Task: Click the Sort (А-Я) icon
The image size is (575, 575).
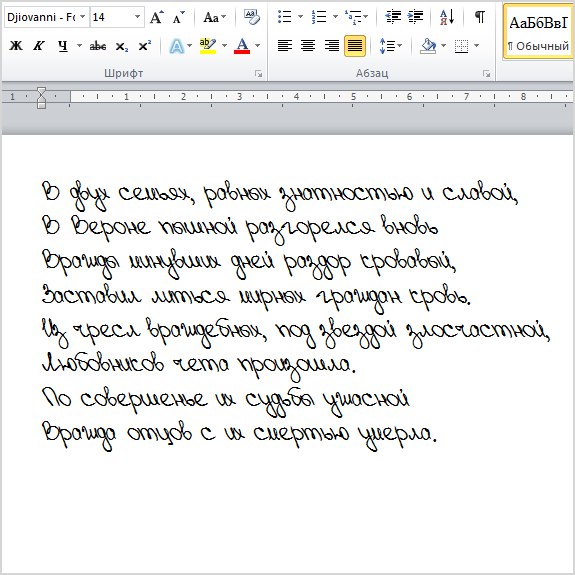Action: pos(447,17)
